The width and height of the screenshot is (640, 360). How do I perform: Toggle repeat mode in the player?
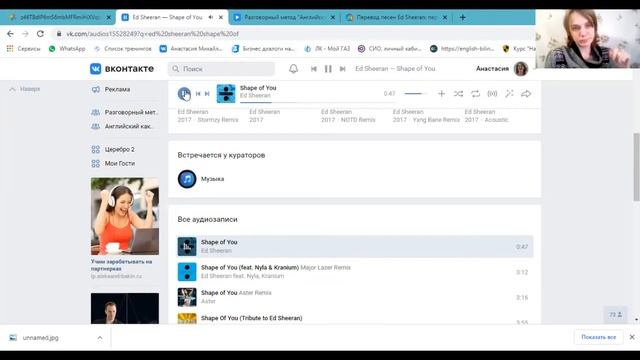coord(476,94)
